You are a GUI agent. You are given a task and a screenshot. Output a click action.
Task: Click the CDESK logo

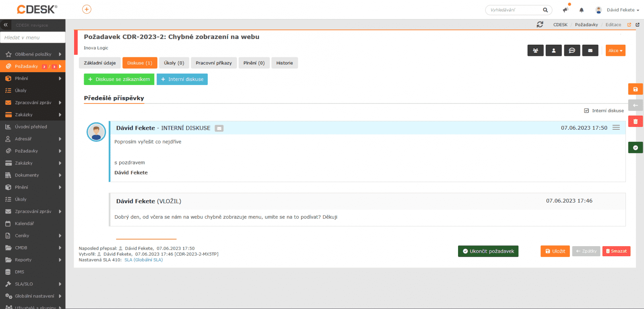(37, 9)
